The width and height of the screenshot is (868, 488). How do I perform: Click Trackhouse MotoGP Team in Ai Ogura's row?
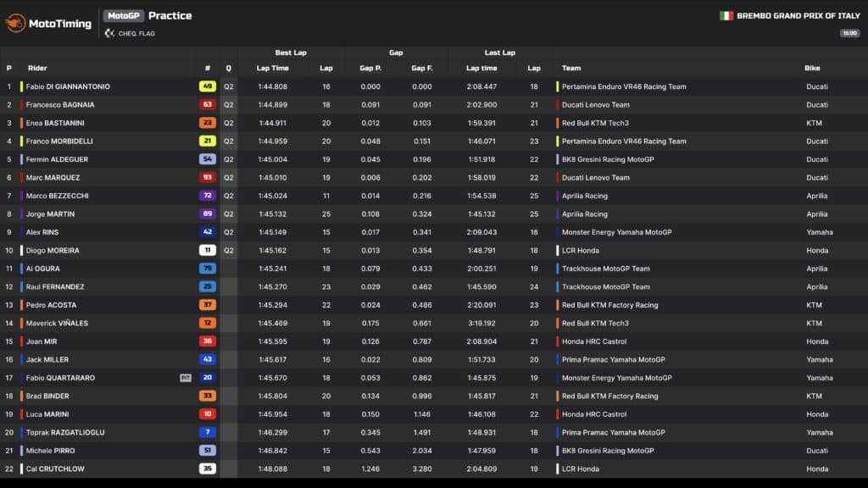[606, 269]
